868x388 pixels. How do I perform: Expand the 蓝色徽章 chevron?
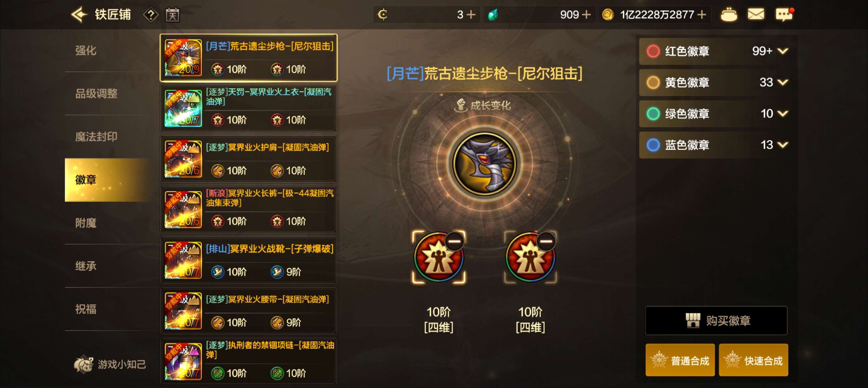783,145
